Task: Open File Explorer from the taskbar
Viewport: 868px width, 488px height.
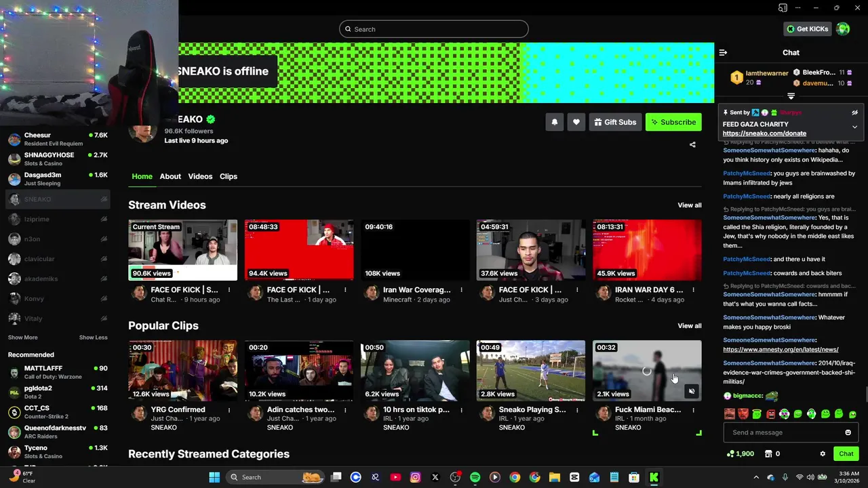Action: click(554, 477)
